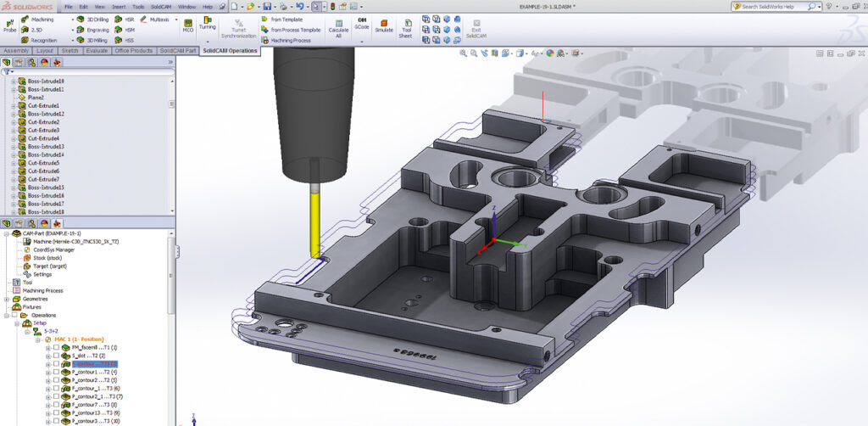Click the from Process Template button
868x426 pixels.
(x=295, y=29)
